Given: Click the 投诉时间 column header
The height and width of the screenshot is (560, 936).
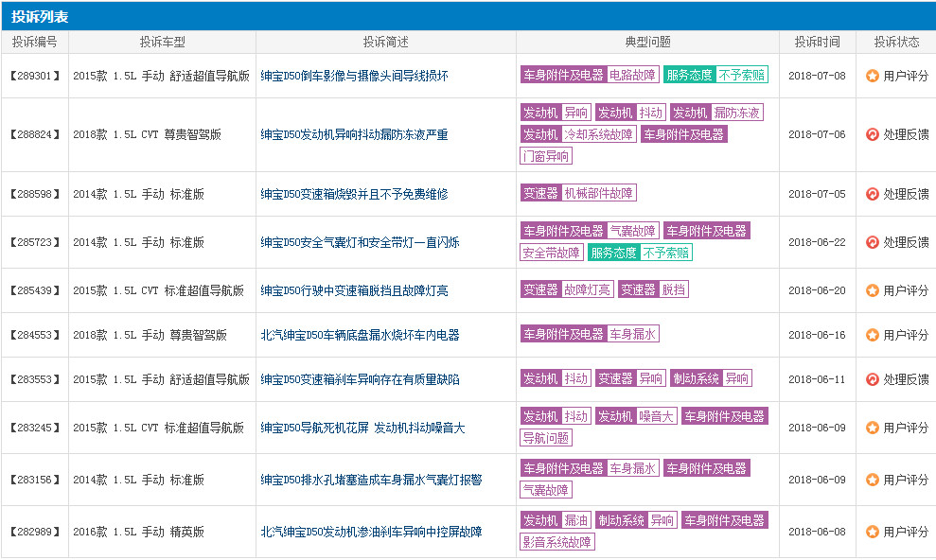Looking at the screenshot, I should [816, 42].
